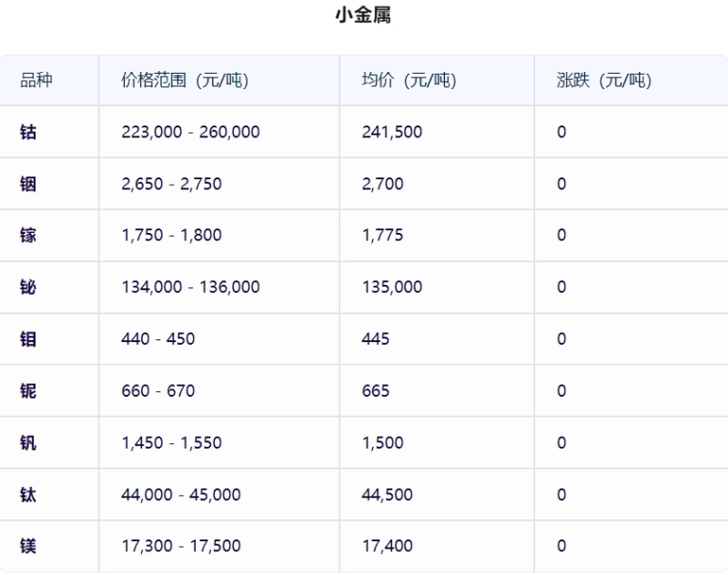
Task: Click the 涨跌 (元/吨) column header
Action: click(x=604, y=80)
